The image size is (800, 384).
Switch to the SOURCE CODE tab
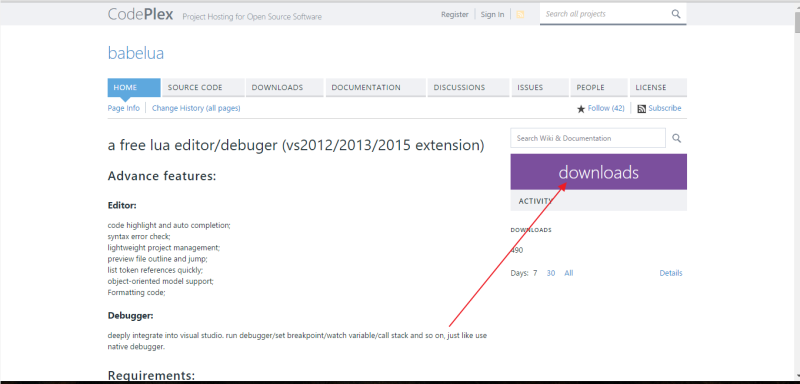point(203,88)
